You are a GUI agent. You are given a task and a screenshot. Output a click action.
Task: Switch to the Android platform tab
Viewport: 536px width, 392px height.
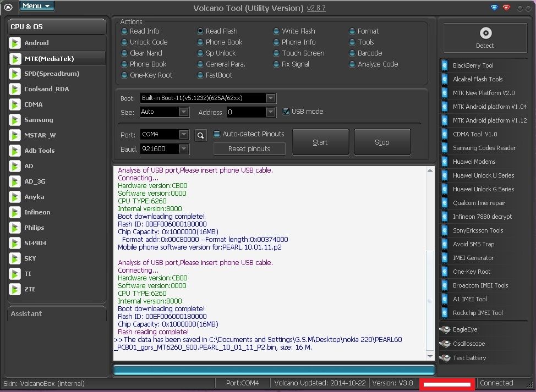36,43
